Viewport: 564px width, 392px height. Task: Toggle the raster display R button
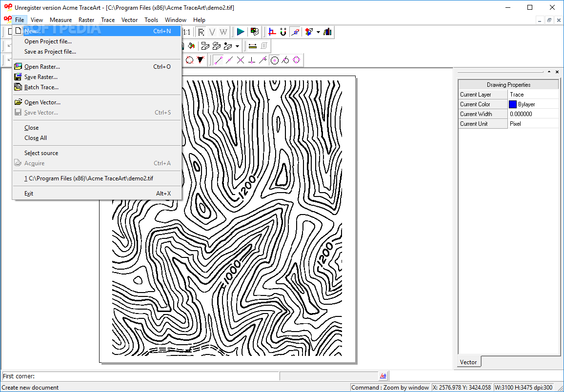pyautogui.click(x=201, y=32)
